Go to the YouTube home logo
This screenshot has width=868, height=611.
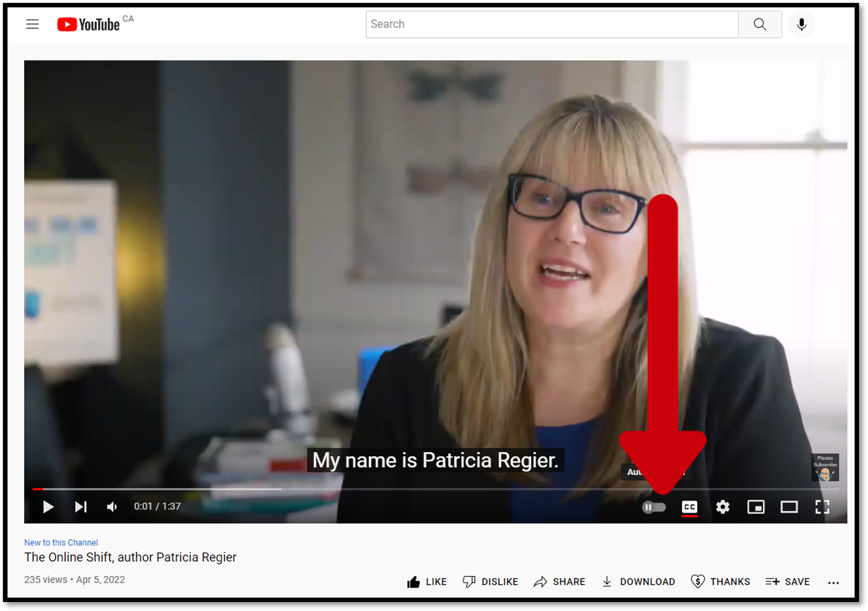(x=89, y=24)
